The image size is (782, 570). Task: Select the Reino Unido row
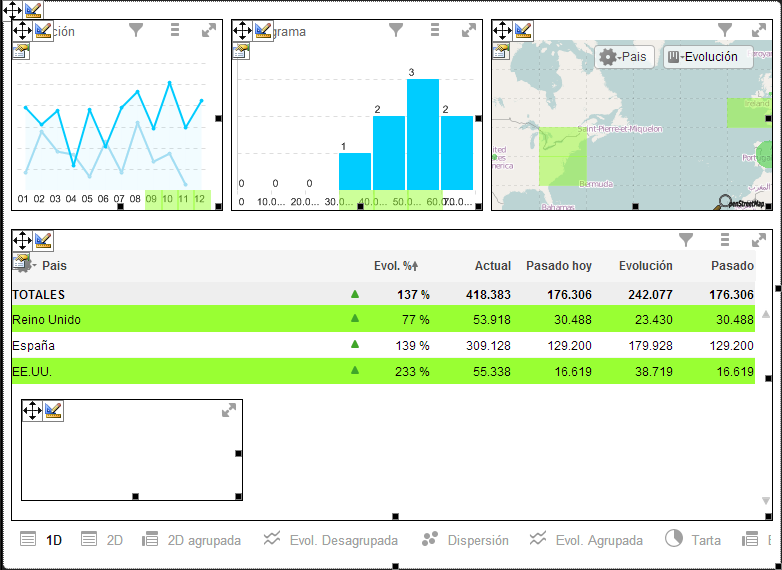46,320
